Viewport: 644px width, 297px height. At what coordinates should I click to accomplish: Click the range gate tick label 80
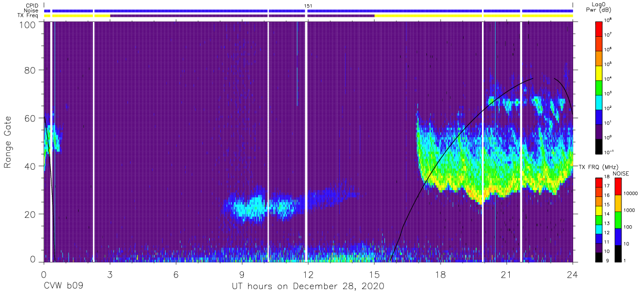tap(30, 71)
